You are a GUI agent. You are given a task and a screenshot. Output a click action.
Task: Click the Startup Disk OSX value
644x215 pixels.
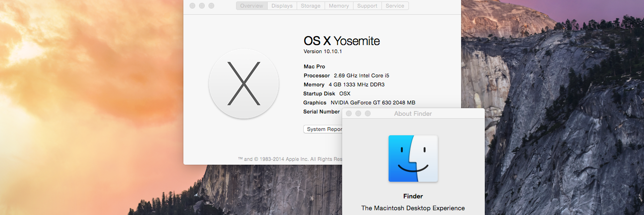tap(345, 93)
